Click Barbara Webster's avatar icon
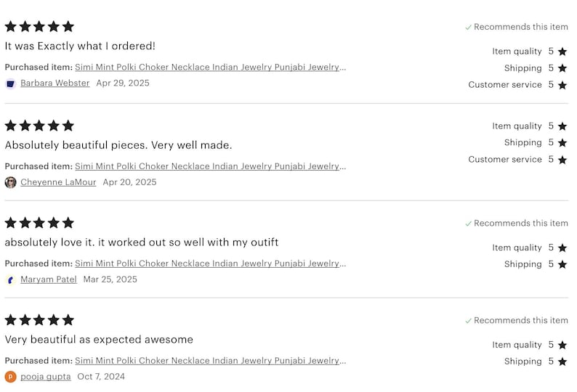 point(10,83)
